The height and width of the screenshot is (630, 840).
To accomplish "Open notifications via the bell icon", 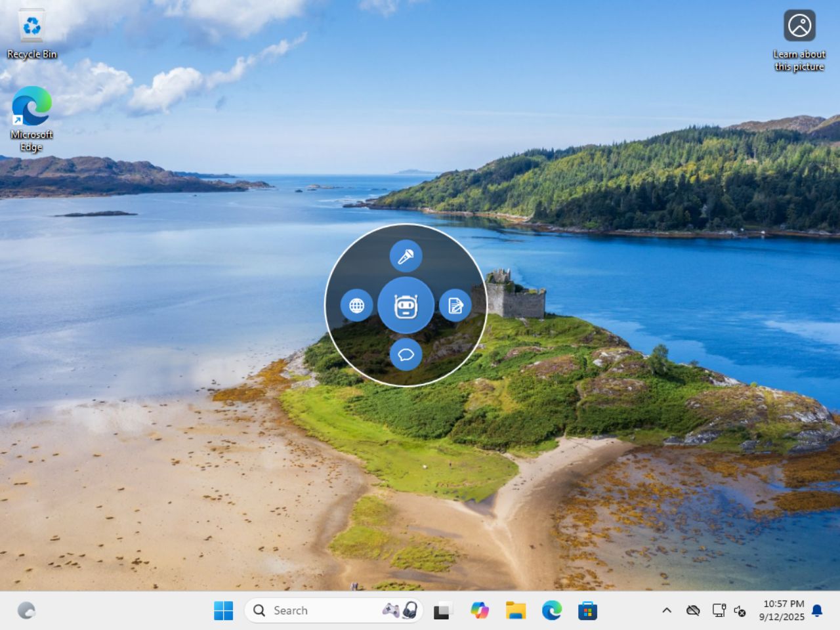I will tap(817, 610).
